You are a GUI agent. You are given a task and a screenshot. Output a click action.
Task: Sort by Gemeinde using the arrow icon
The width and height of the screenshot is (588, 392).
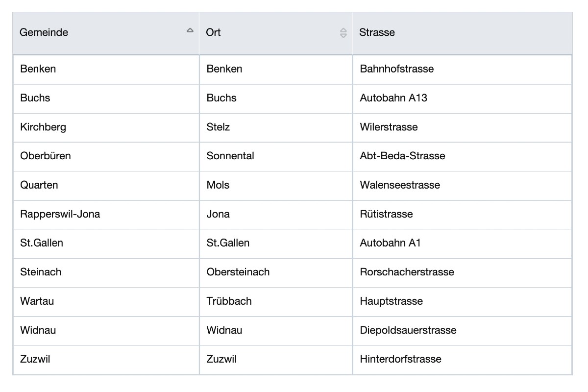tap(190, 30)
